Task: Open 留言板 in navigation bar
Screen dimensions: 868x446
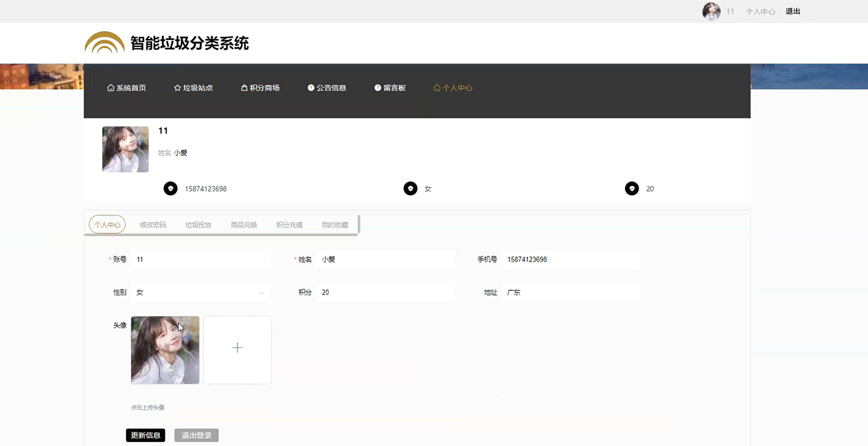Action: 390,88
